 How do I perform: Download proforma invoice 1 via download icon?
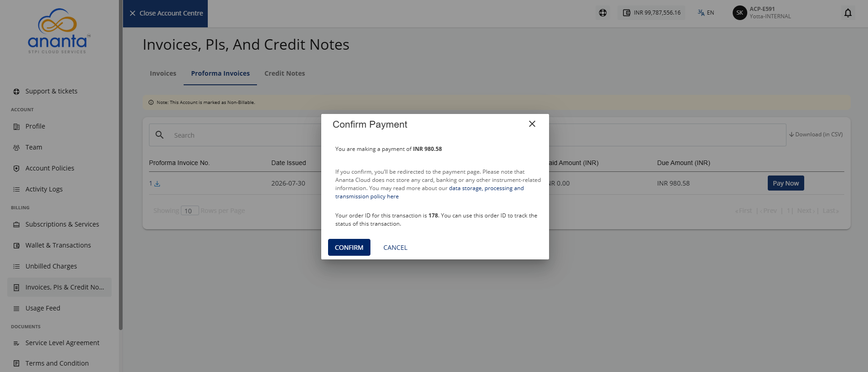click(157, 184)
